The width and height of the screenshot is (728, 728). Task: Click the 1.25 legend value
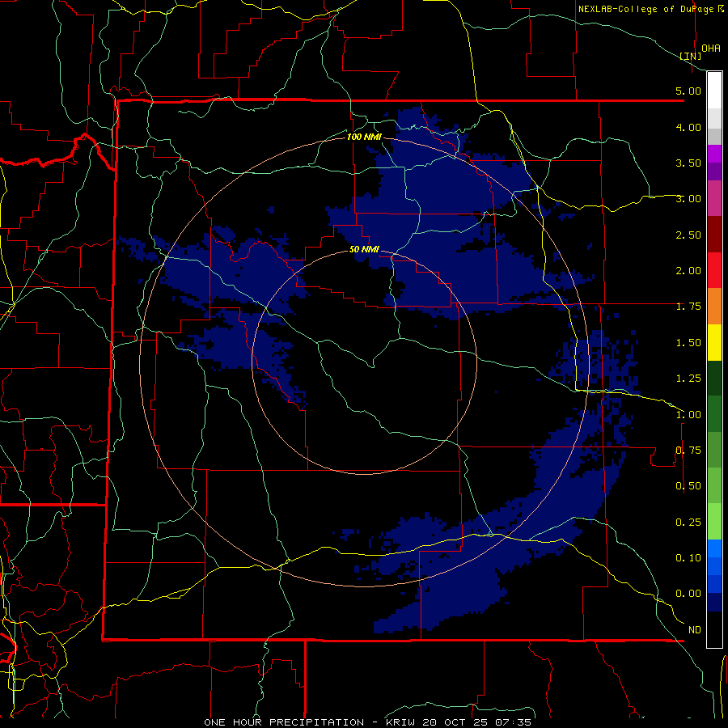coord(688,379)
